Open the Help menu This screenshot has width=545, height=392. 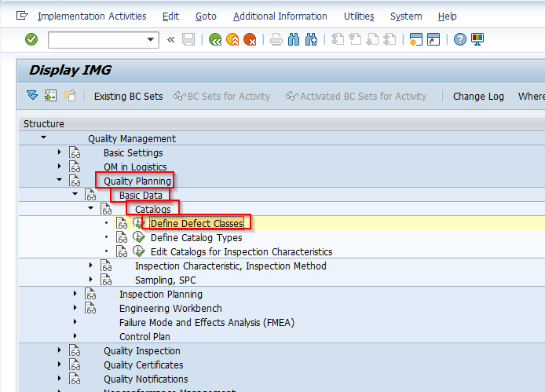(x=447, y=16)
